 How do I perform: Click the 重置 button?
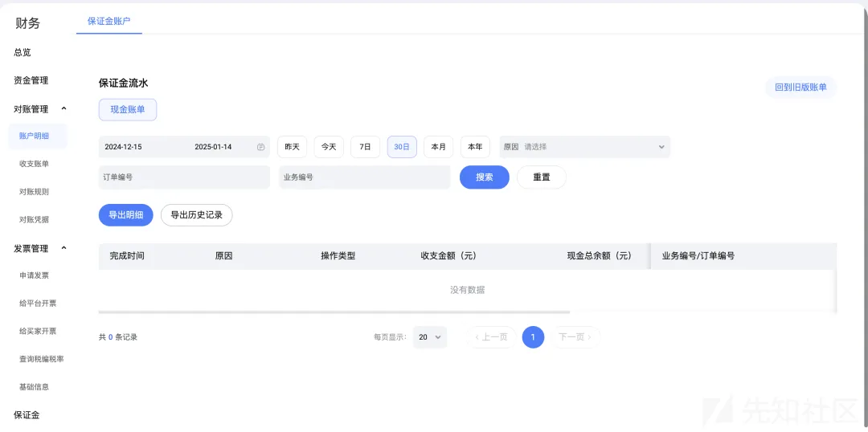[x=542, y=177]
